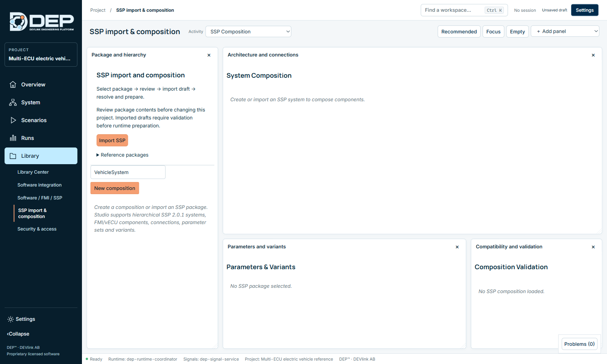The width and height of the screenshot is (607, 364).
Task: Open the Add panel dropdown
Action: pyautogui.click(x=565, y=31)
